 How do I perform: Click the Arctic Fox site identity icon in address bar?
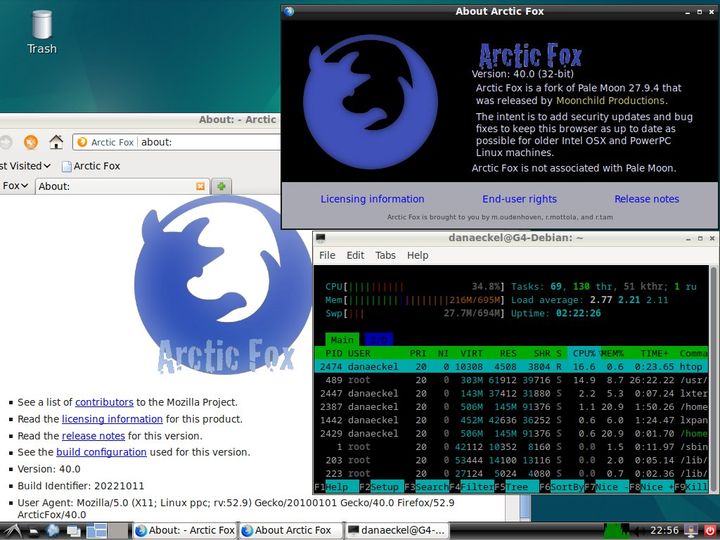(82, 142)
